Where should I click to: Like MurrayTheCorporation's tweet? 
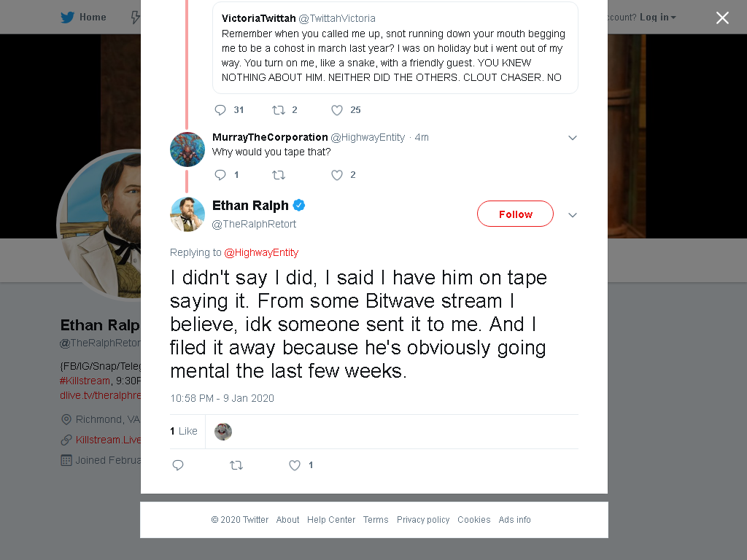337,175
